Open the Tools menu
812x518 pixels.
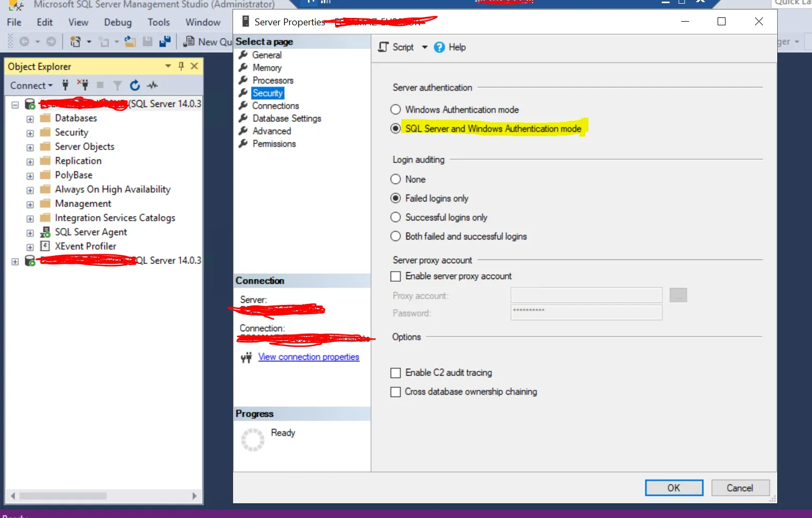point(159,22)
